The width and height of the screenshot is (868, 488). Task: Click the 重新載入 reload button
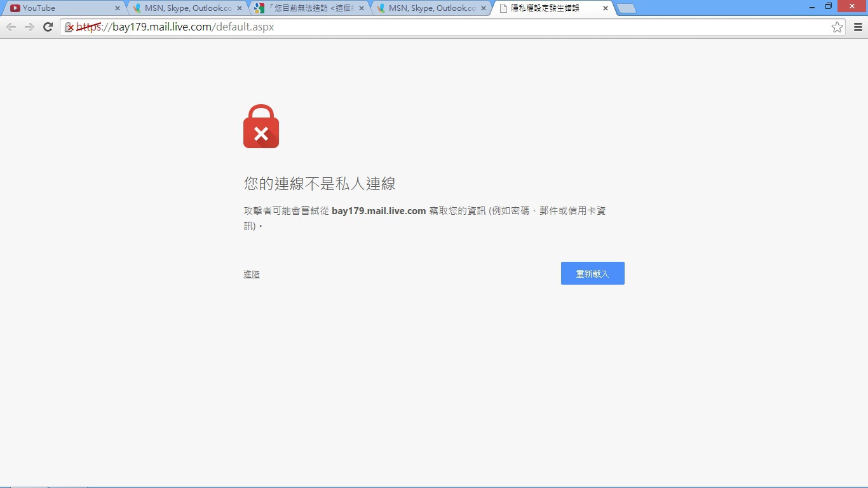click(592, 273)
